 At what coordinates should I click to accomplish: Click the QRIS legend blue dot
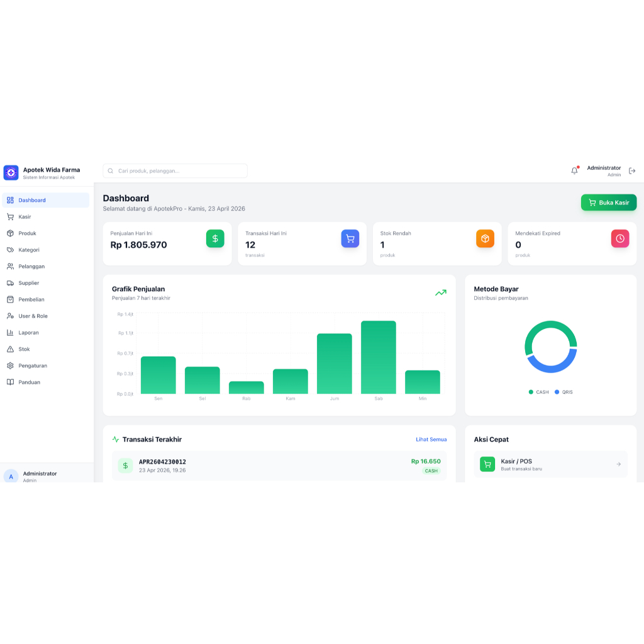(x=557, y=392)
